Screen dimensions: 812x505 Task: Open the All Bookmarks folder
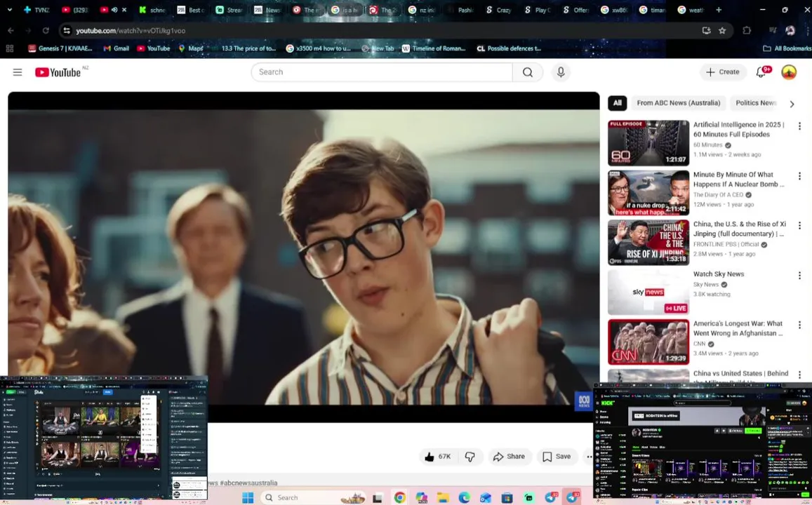click(x=787, y=48)
